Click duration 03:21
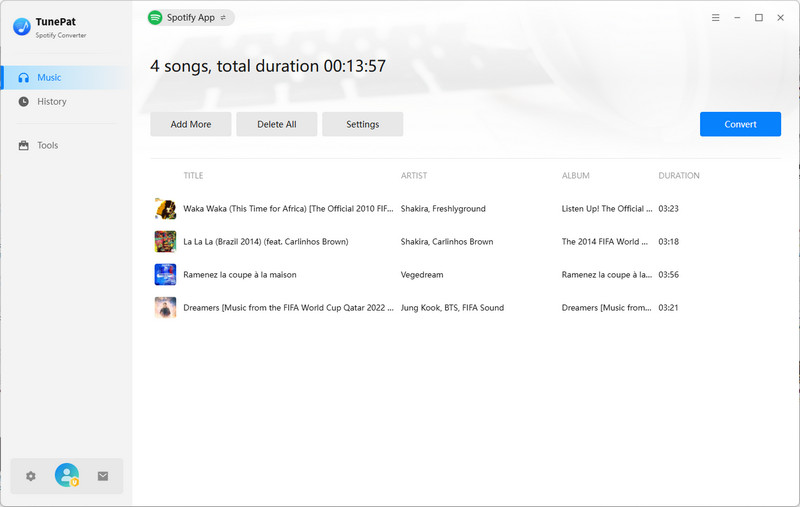The height and width of the screenshot is (507, 800). tap(668, 308)
